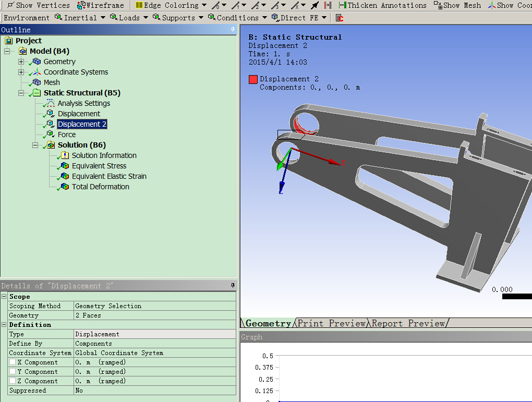Click the Total Deformation result icon
Viewport: 532px width, 402px height.
65,187
